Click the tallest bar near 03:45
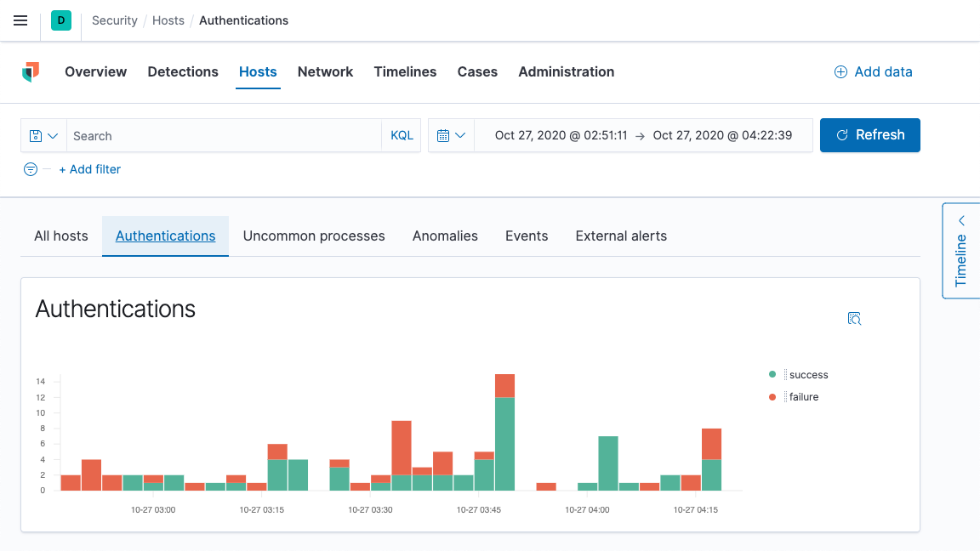The height and width of the screenshot is (551, 980). click(x=505, y=432)
